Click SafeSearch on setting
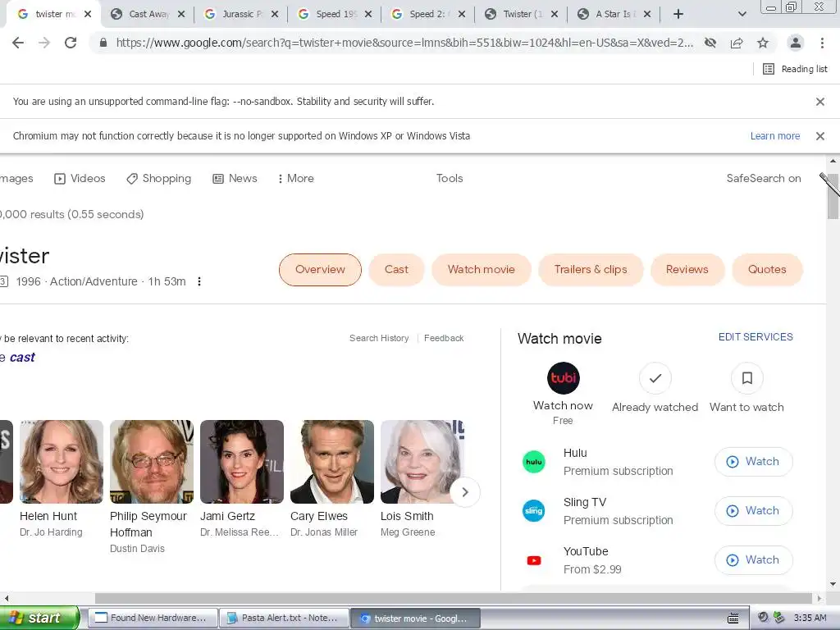Image resolution: width=840 pixels, height=630 pixels. [764, 178]
